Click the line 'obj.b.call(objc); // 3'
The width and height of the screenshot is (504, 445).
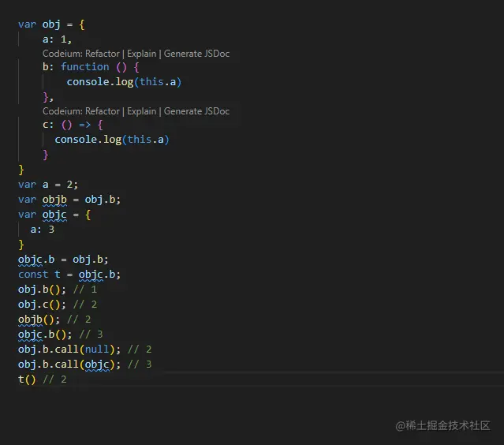85,365
